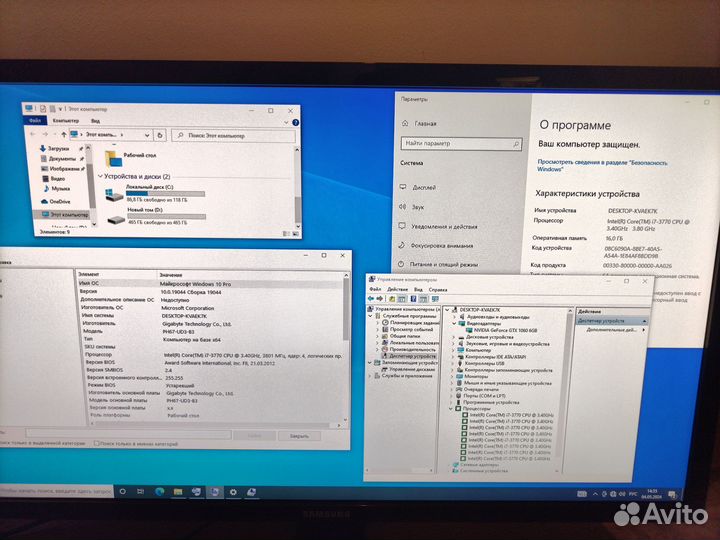Collapse the Процессоры node in Device Manager
The image size is (720, 540).
click(451, 408)
